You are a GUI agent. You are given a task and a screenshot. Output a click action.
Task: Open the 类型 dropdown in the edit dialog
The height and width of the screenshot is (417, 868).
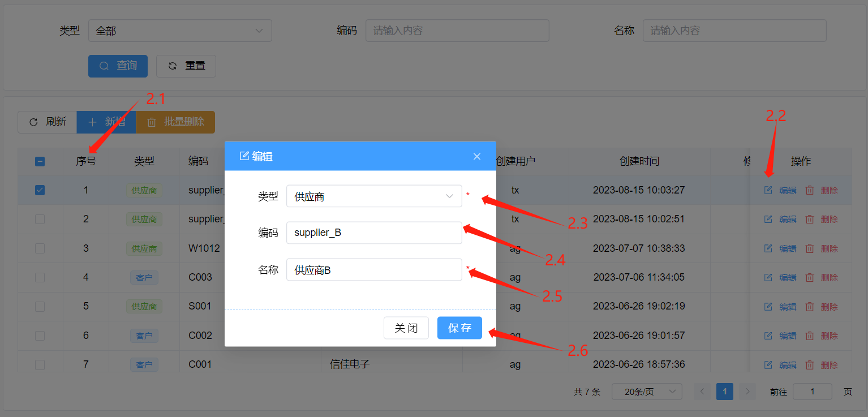(x=374, y=196)
